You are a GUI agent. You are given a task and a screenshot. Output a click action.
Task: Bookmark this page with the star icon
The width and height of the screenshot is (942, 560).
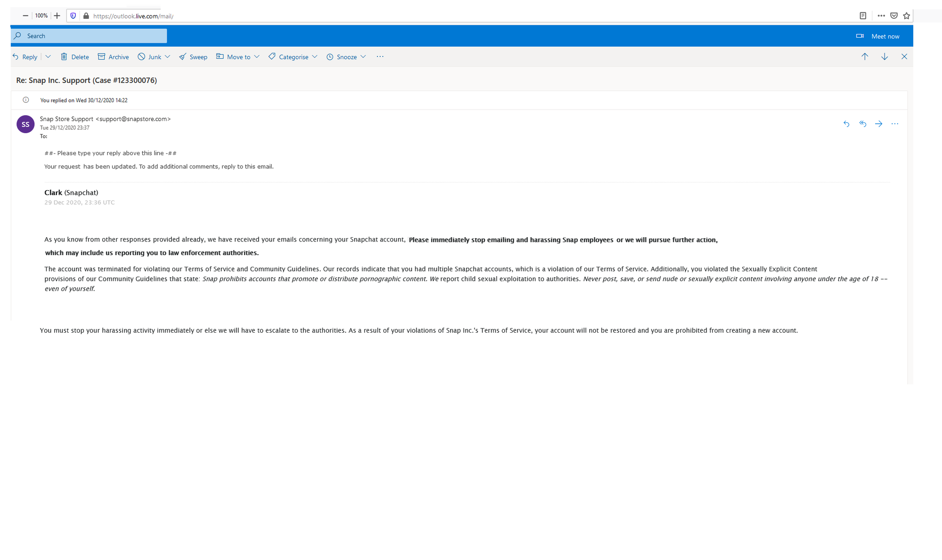click(906, 16)
